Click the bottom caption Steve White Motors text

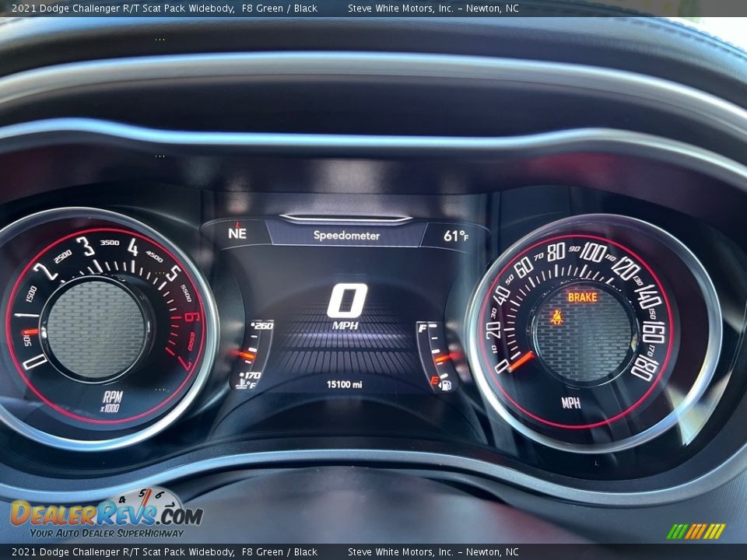point(433,552)
